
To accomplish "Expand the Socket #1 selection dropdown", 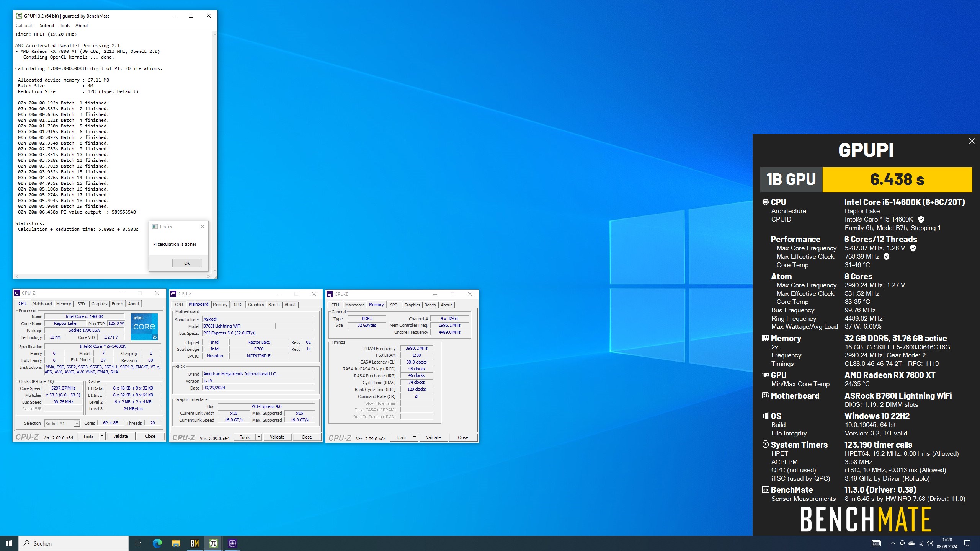I will [x=77, y=424].
